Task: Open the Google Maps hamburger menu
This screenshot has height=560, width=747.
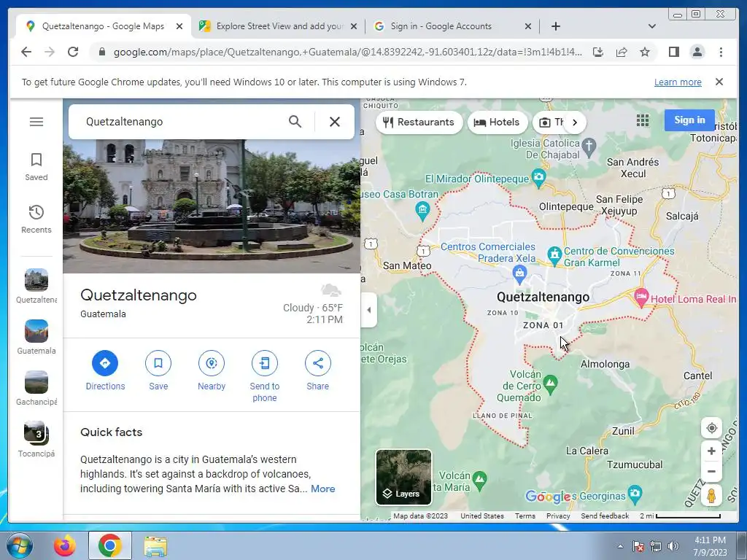Action: (36, 122)
